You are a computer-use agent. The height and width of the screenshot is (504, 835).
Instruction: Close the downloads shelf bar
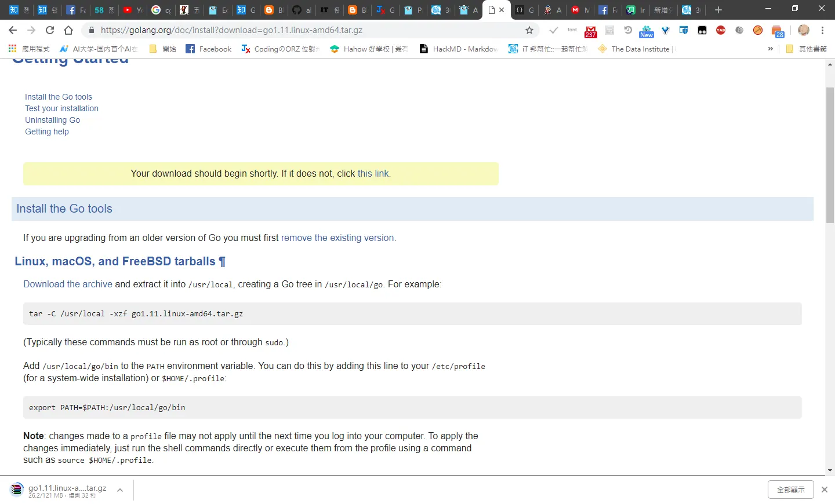[825, 490]
